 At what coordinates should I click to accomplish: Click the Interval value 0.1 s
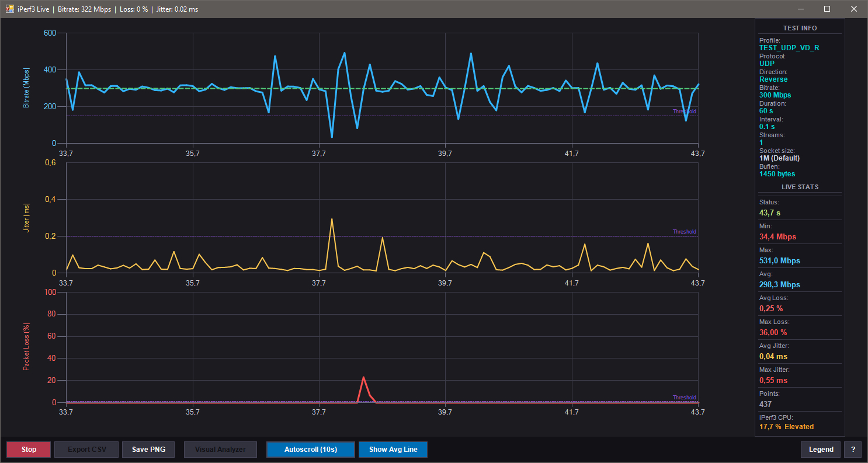pyautogui.click(x=768, y=127)
